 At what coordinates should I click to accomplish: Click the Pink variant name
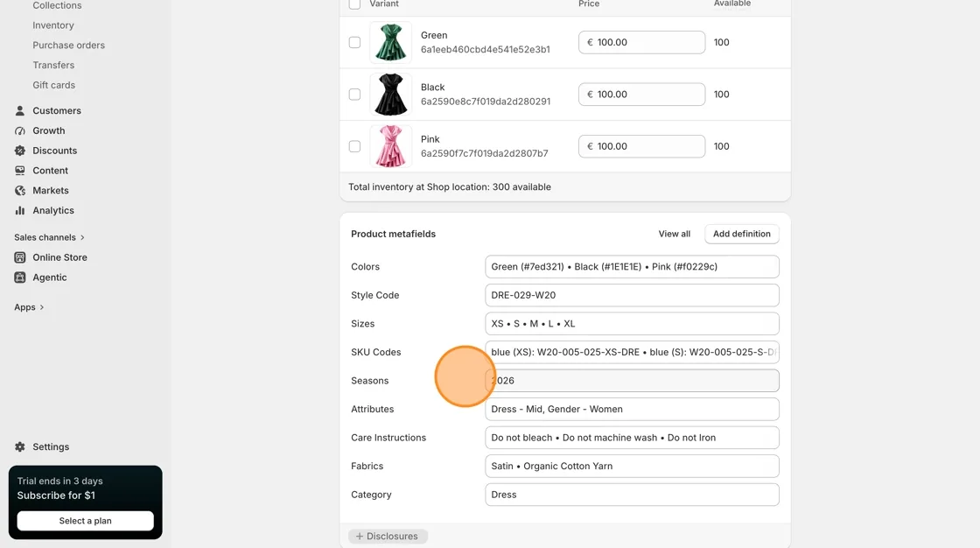point(430,139)
